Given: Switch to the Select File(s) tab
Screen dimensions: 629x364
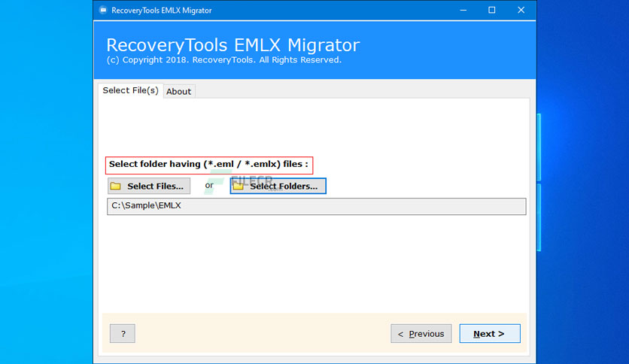Looking at the screenshot, I should pyautogui.click(x=130, y=90).
